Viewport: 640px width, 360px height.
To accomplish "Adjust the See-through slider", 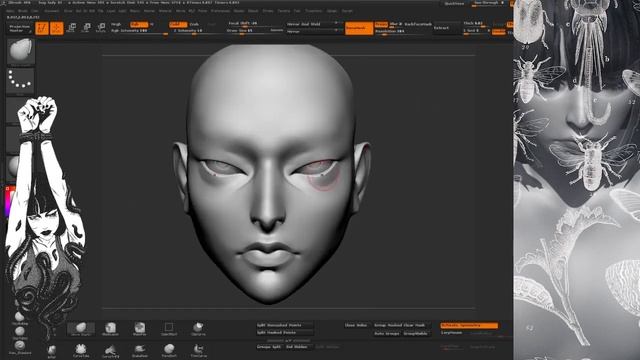I will click(x=489, y=3).
